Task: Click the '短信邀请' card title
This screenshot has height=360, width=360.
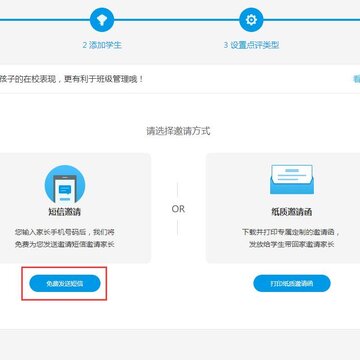Action: tap(65, 212)
